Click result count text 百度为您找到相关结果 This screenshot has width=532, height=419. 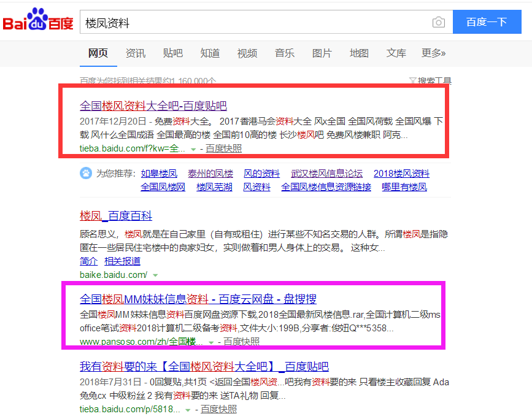(148, 81)
